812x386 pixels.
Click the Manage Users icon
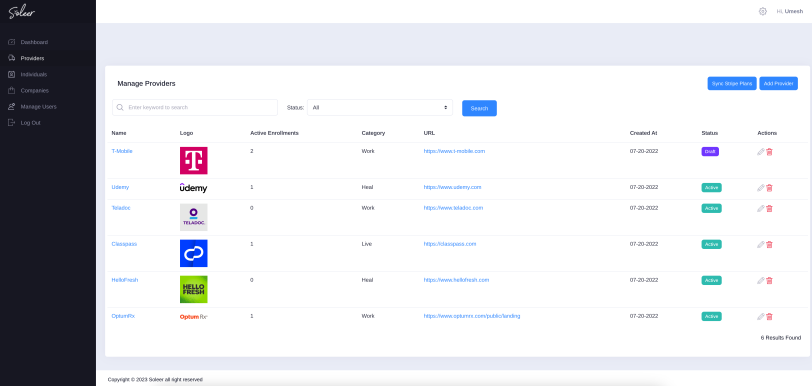click(x=11, y=106)
